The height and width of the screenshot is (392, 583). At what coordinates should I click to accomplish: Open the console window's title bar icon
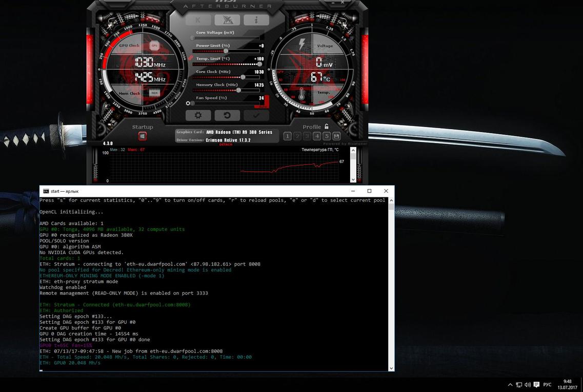[x=46, y=191]
